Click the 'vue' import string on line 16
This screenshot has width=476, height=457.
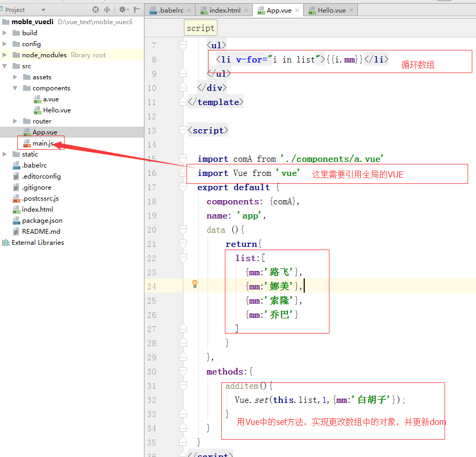click(288, 173)
